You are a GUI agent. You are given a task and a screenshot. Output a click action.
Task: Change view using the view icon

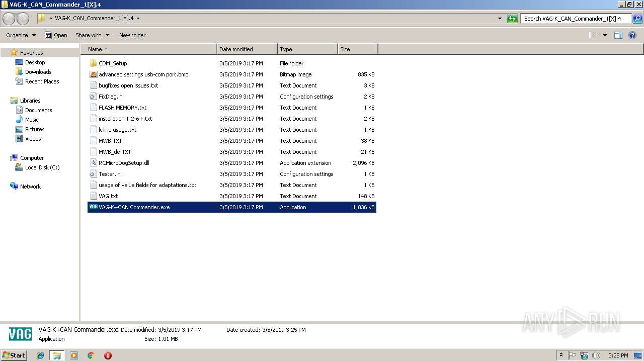tap(593, 35)
